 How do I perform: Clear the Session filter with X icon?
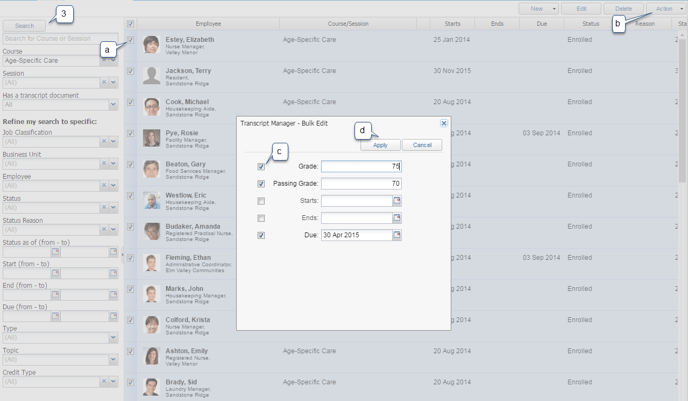104,82
